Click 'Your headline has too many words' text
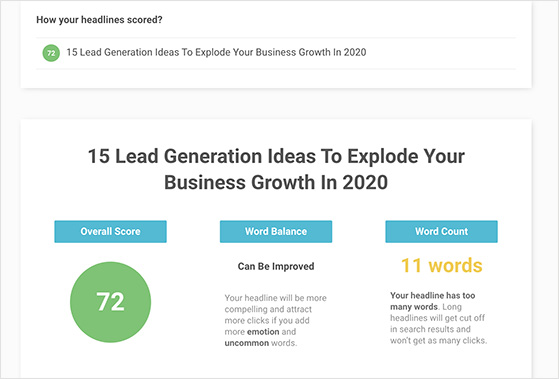 (x=432, y=301)
